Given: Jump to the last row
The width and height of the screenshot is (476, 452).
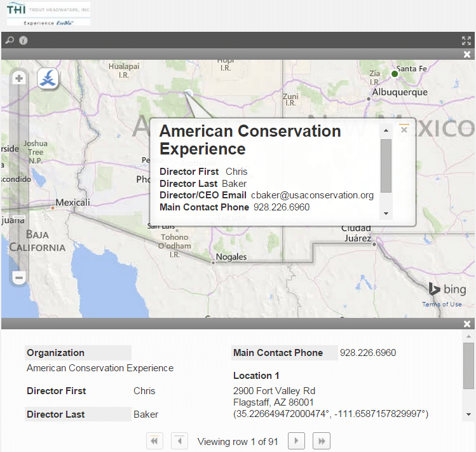Looking at the screenshot, I should (322, 441).
